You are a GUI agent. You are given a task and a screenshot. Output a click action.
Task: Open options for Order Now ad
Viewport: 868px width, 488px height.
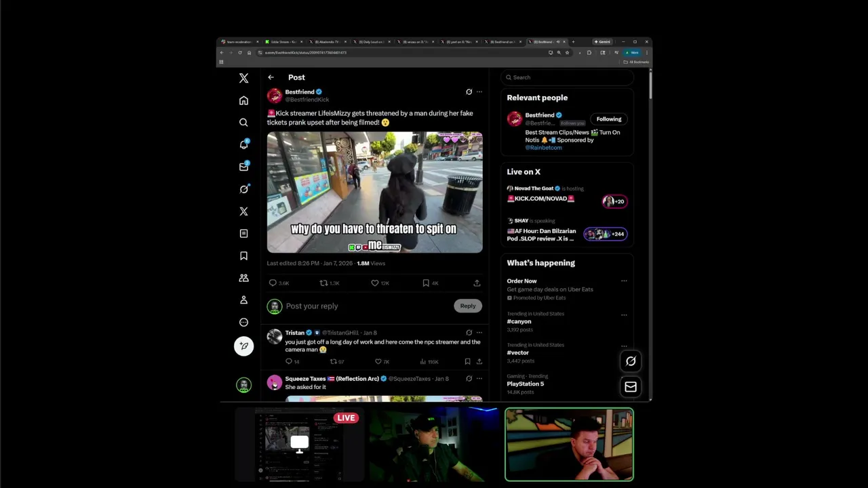click(624, 281)
